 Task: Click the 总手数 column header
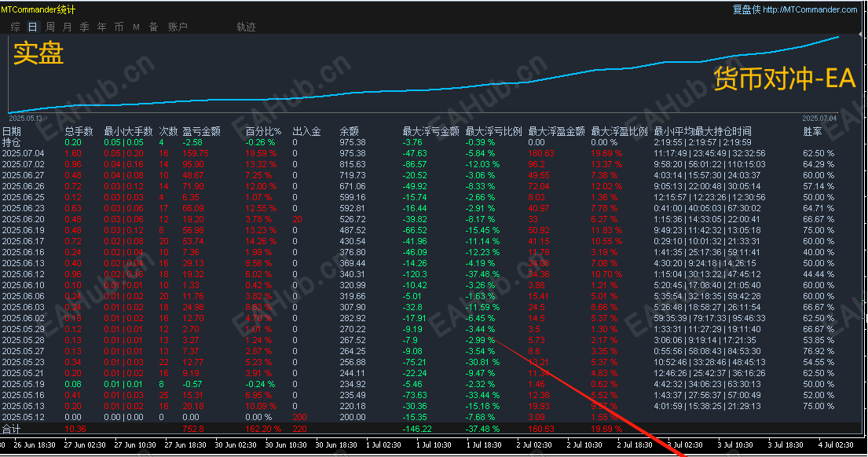[x=79, y=131]
